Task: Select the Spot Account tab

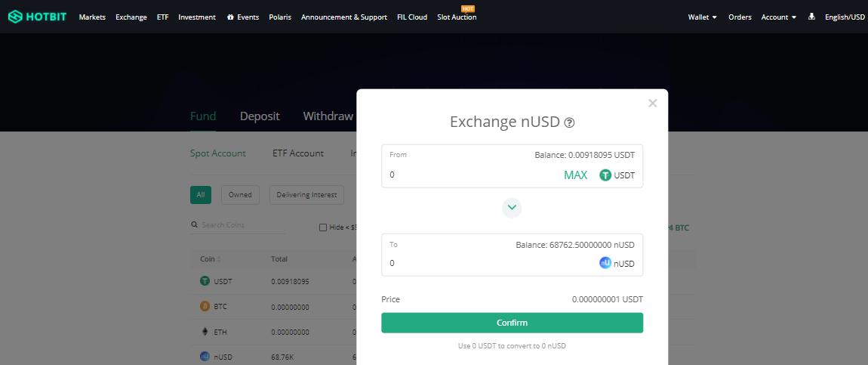Action: click(x=218, y=153)
